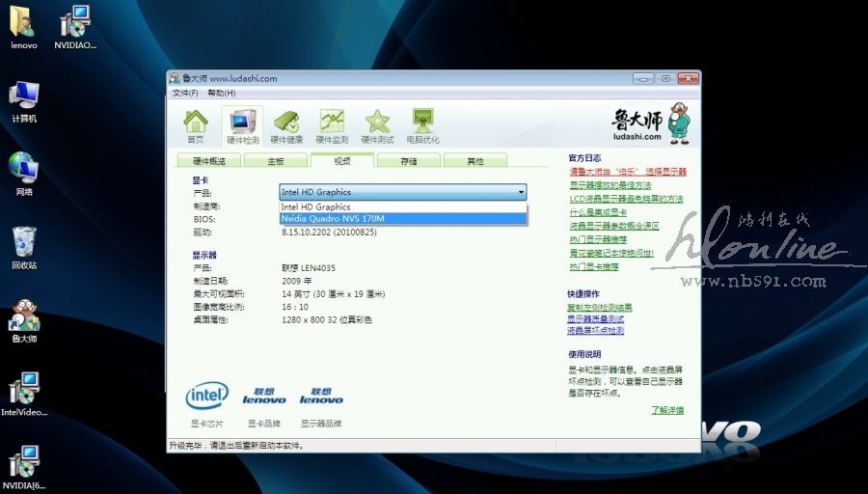
Task: Open the 什么是集成显卡 link
Action: tap(598, 212)
